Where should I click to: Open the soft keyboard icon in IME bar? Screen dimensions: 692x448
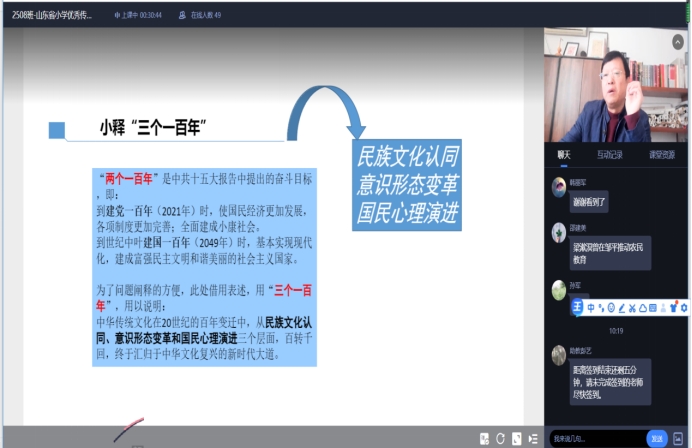653,308
